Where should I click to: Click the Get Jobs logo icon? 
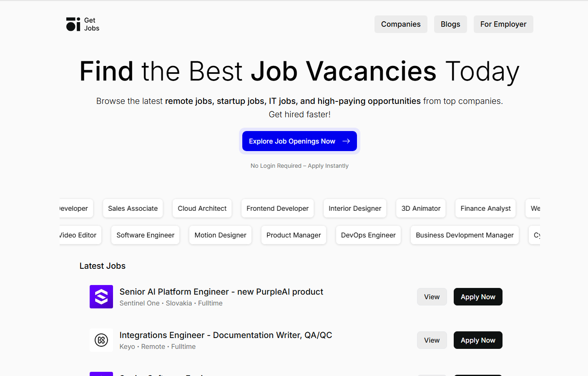pos(73,24)
